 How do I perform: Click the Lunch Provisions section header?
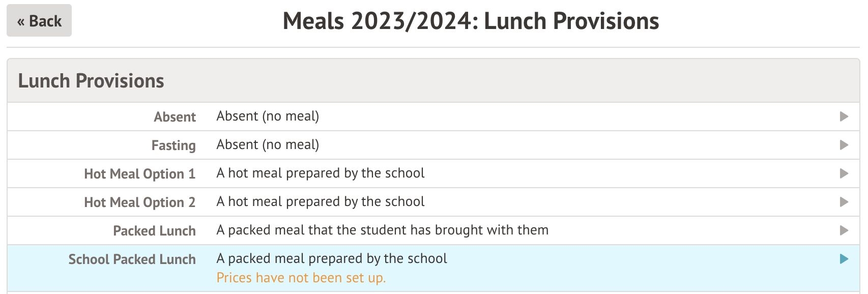coord(91,81)
